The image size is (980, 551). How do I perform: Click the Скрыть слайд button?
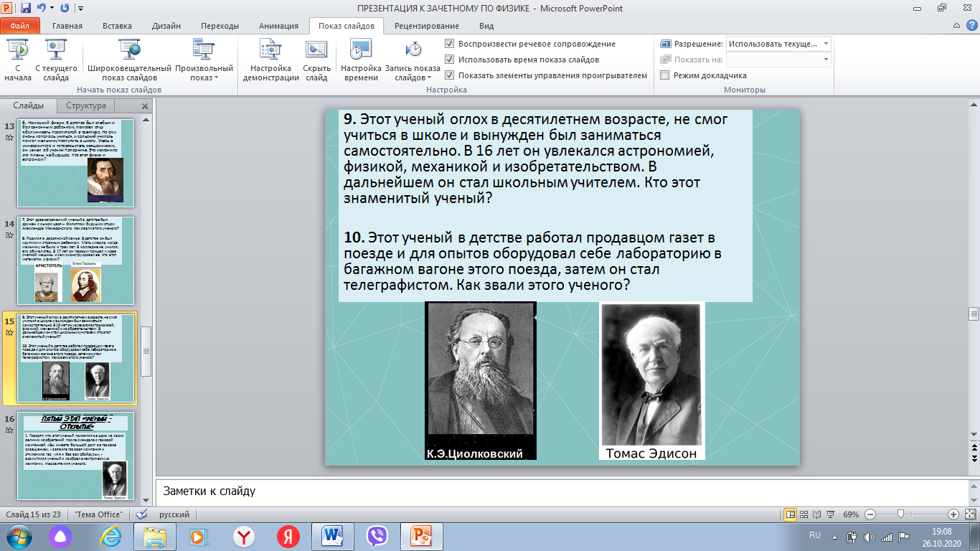click(316, 60)
